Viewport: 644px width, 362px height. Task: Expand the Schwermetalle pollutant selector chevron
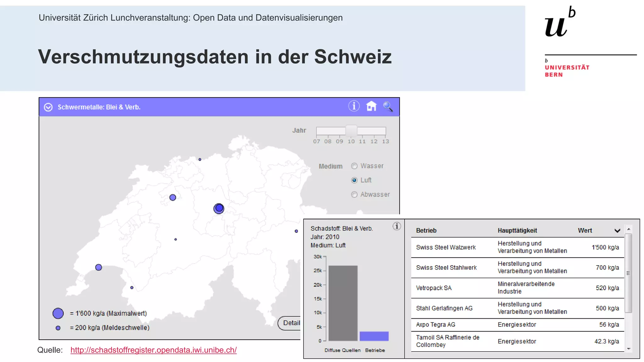tap(48, 107)
